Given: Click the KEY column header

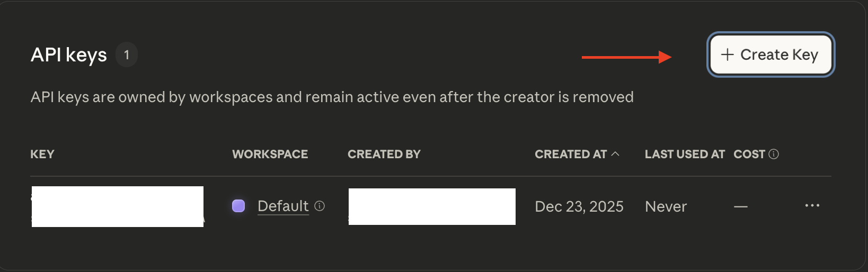Looking at the screenshot, I should point(42,154).
